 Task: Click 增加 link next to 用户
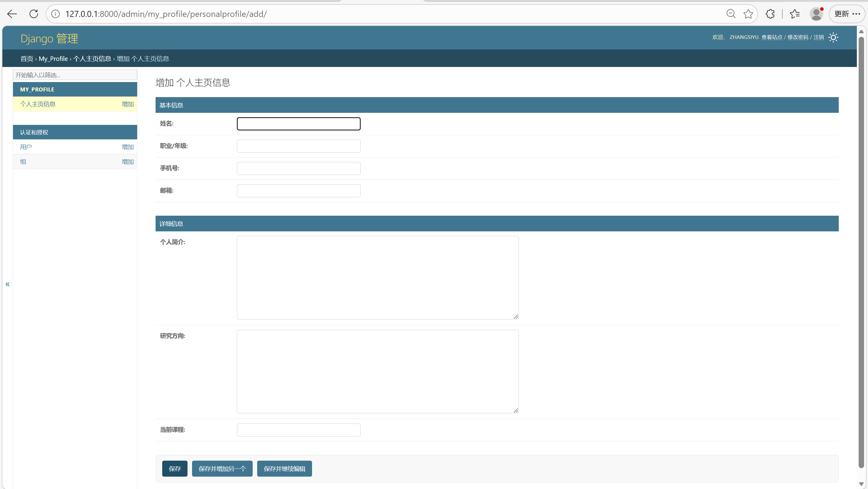(x=127, y=147)
